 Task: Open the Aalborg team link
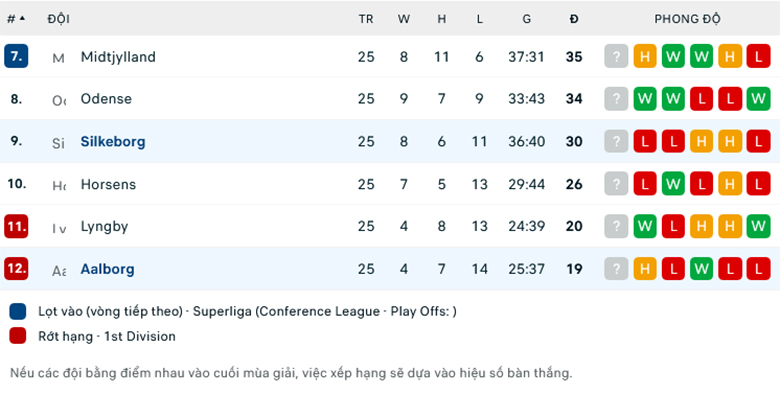pos(107,269)
